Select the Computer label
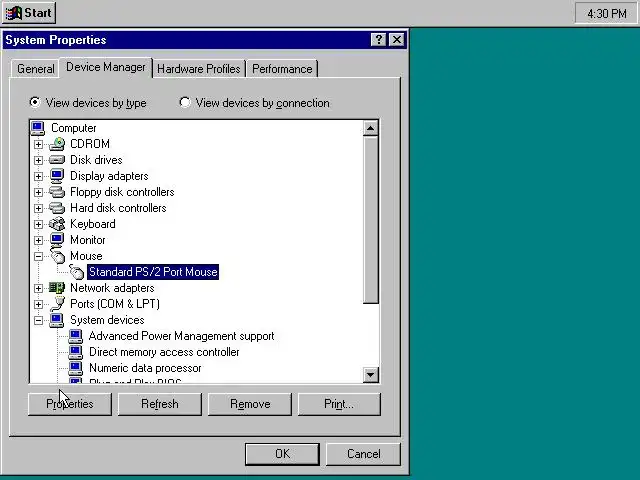640x480 pixels. [73, 128]
